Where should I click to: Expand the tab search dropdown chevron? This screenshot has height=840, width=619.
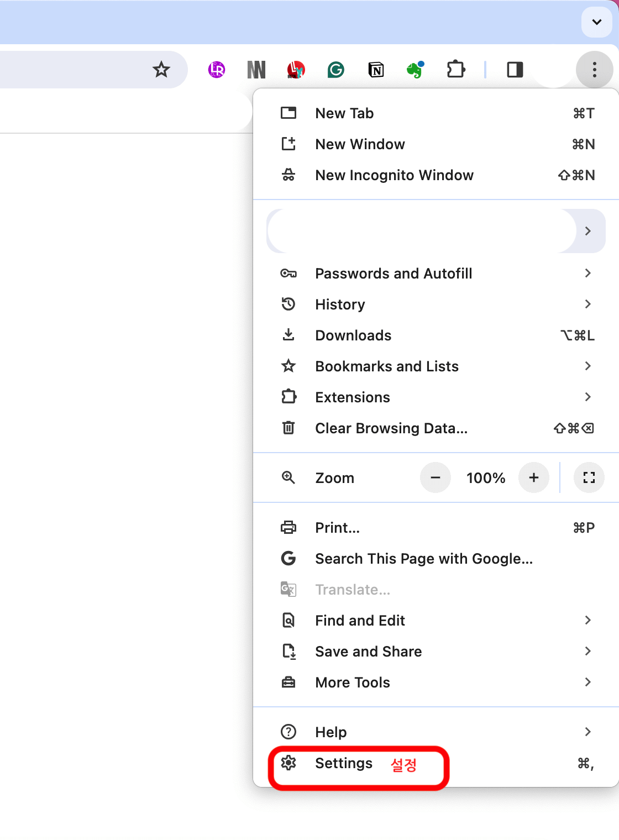point(596,22)
